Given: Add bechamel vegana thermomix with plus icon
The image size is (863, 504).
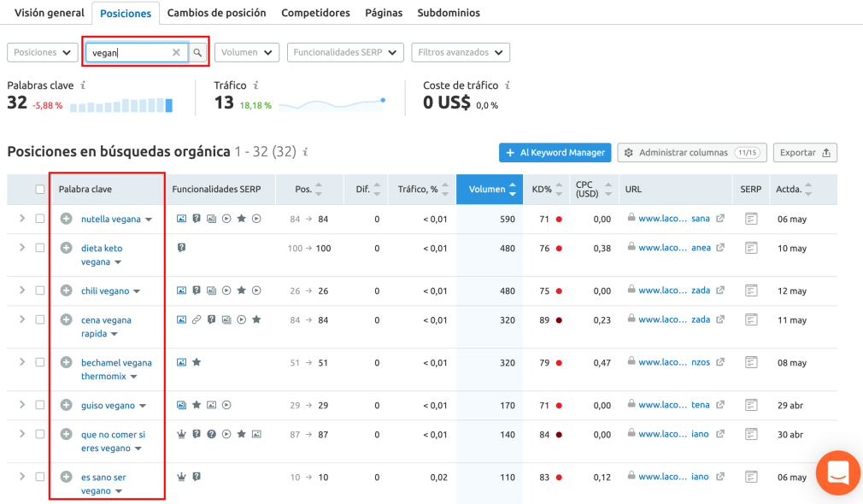Looking at the screenshot, I should (66, 362).
